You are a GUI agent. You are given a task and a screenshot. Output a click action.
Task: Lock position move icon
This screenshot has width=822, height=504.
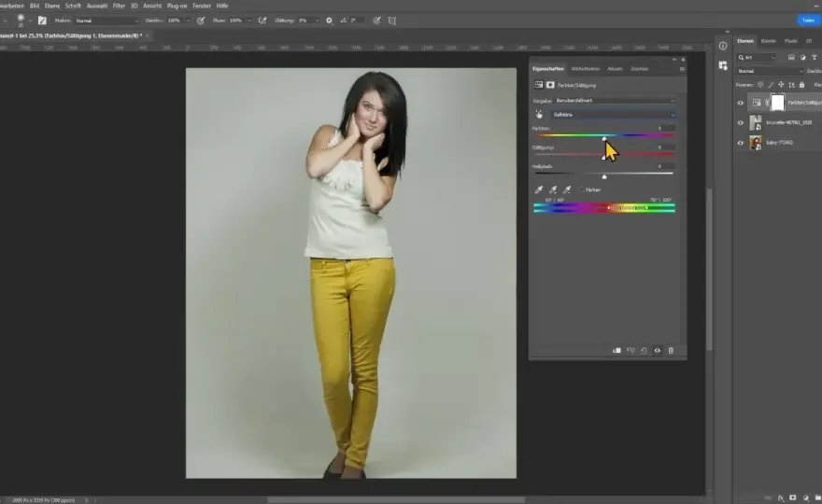click(x=781, y=85)
